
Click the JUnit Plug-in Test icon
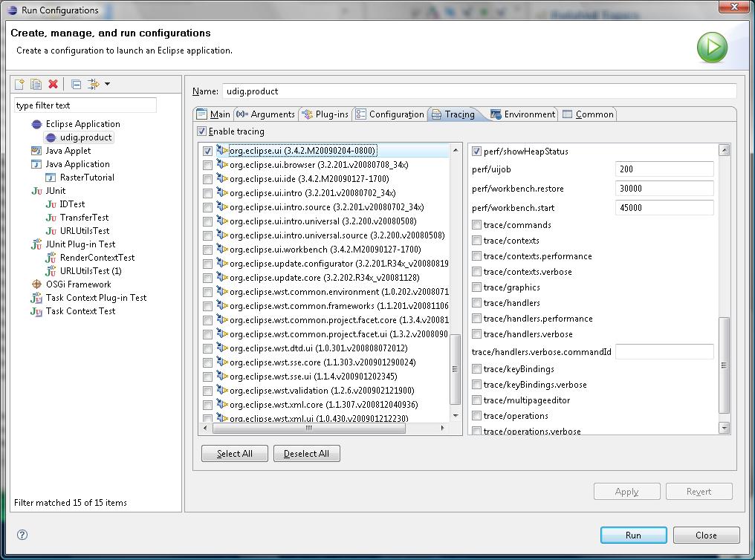pos(36,244)
